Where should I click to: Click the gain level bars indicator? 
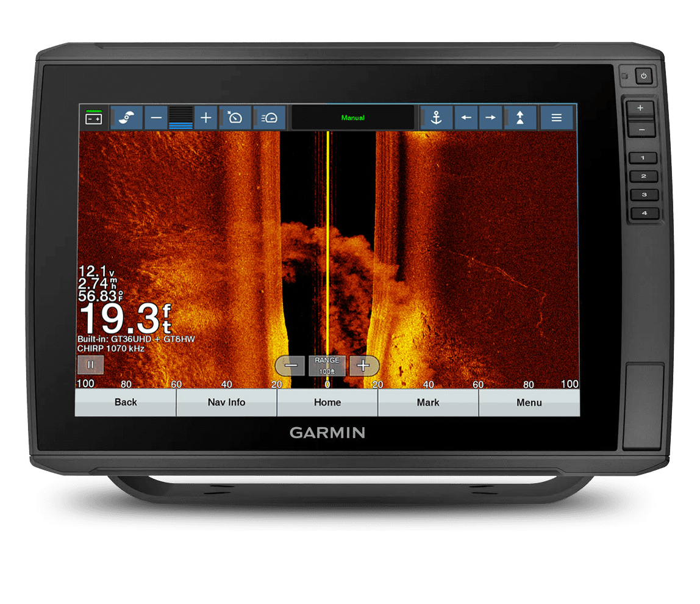(179, 117)
